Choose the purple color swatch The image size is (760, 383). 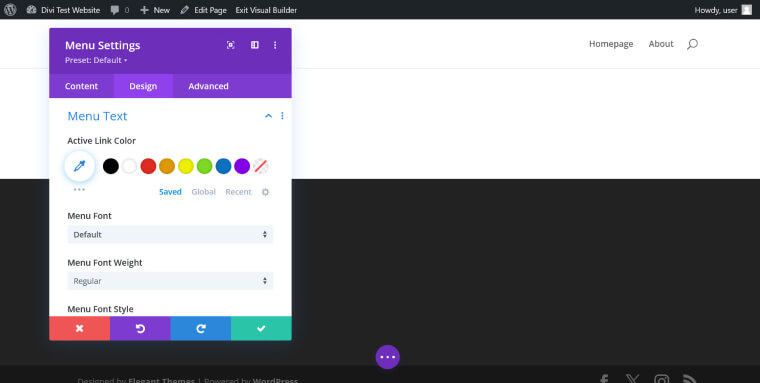[x=242, y=166]
